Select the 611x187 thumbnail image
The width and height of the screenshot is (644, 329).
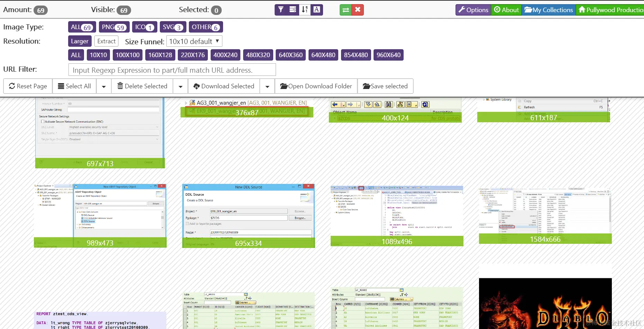click(x=544, y=110)
